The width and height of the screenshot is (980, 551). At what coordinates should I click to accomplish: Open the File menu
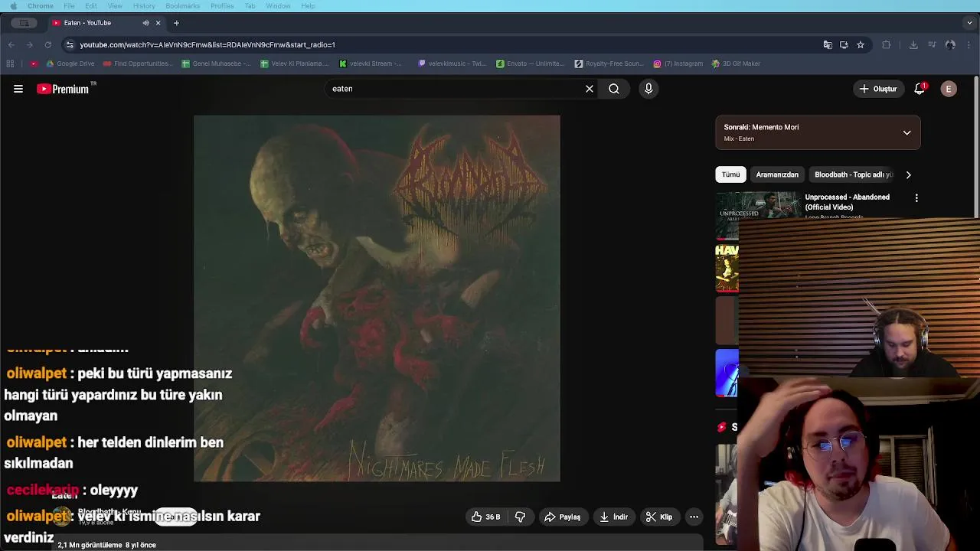pyautogui.click(x=69, y=6)
